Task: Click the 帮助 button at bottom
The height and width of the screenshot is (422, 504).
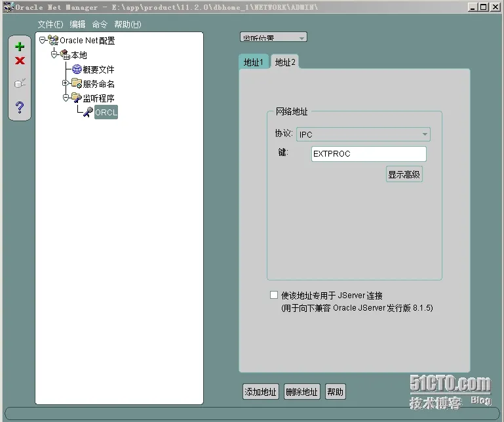Action: [x=336, y=392]
